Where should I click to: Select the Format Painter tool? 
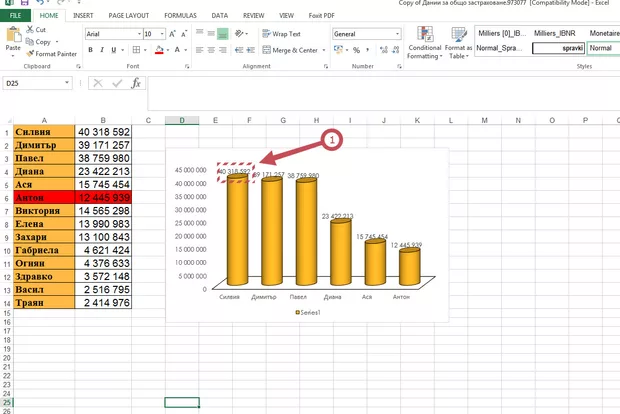coord(54,54)
